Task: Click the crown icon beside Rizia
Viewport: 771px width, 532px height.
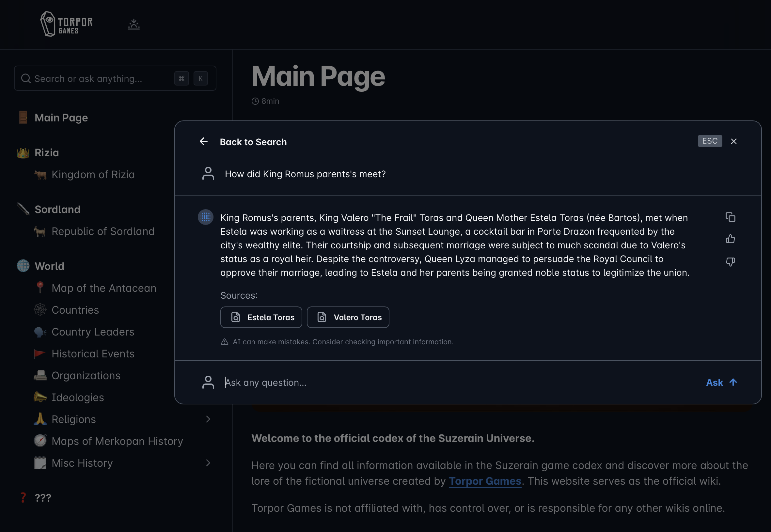Action: pyautogui.click(x=23, y=153)
